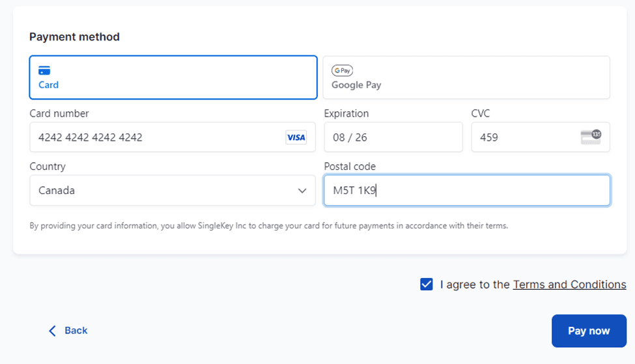Switch to the Google Pay payment tab
Screen dimensions: 635x364
pos(466,77)
